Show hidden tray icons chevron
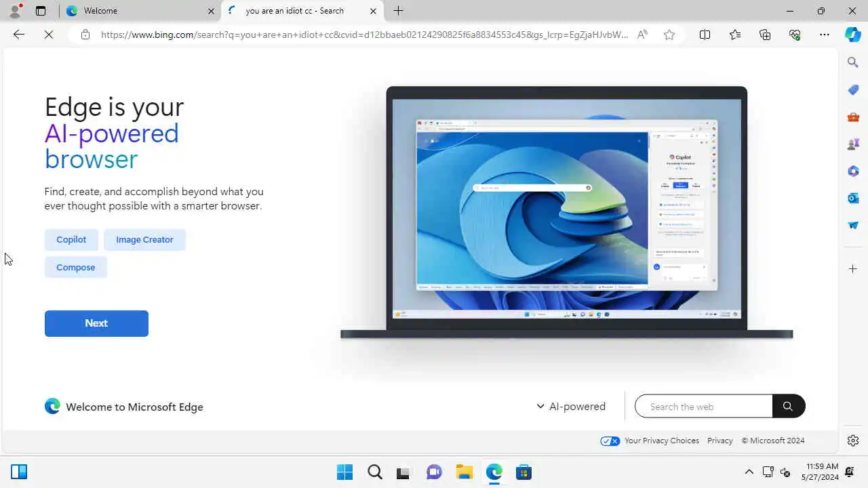 click(749, 472)
